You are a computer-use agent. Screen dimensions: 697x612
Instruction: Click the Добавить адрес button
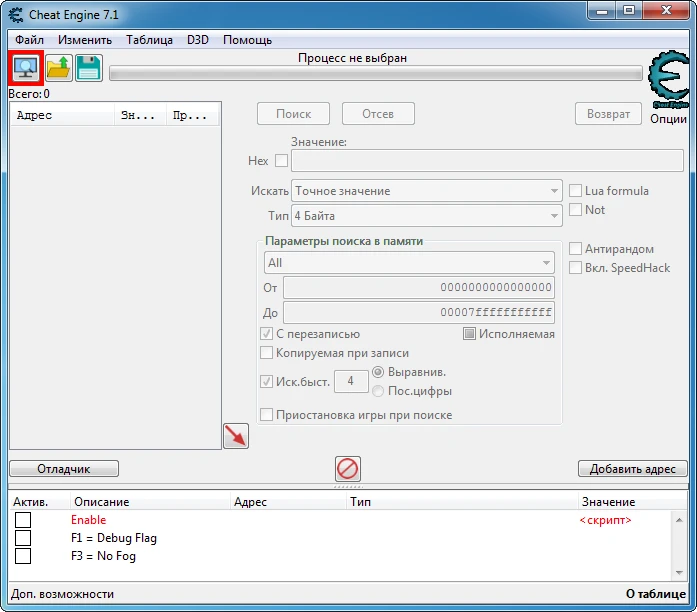pyautogui.click(x=633, y=469)
